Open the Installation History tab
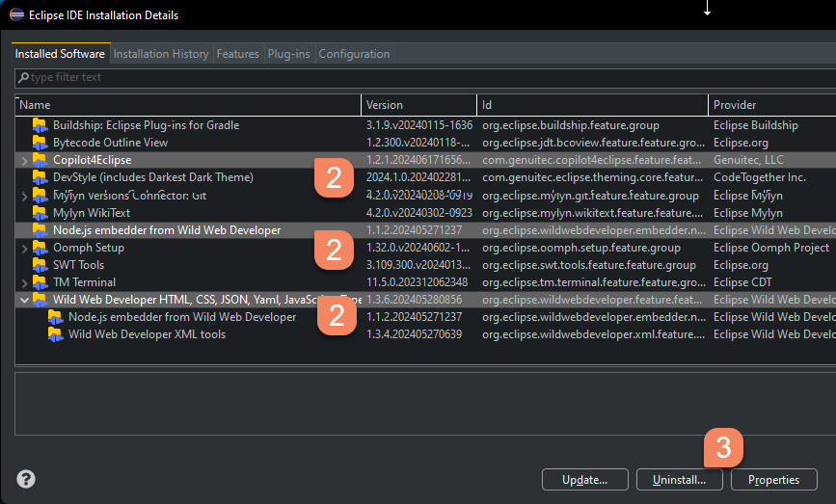836x504 pixels. click(x=161, y=54)
